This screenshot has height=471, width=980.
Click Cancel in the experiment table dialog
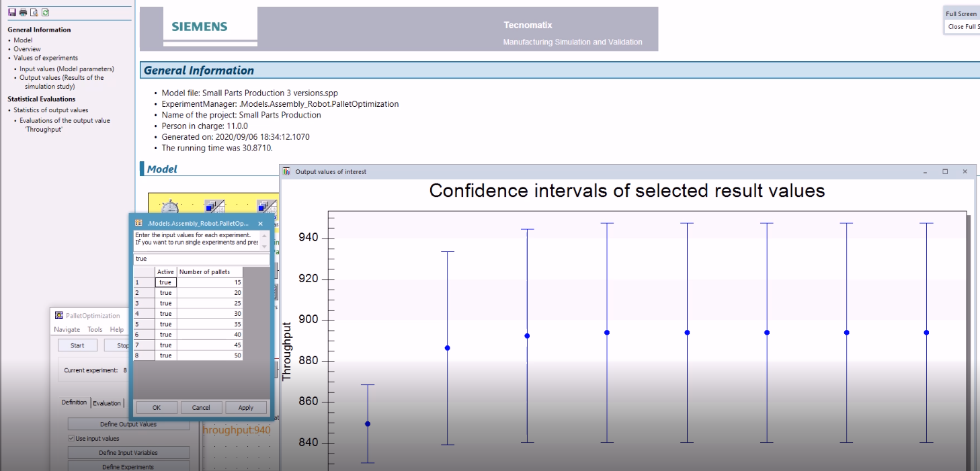[201, 407]
